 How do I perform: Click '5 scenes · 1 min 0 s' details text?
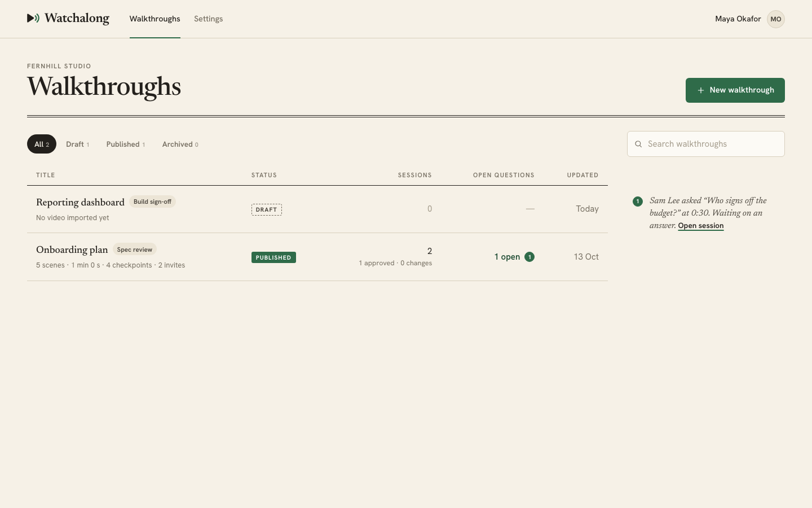[x=111, y=265]
